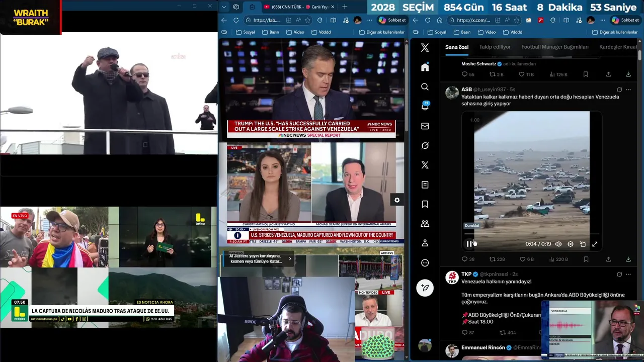Select the CNN TÜRK browser tab
644x362 pixels.
pos(299,7)
